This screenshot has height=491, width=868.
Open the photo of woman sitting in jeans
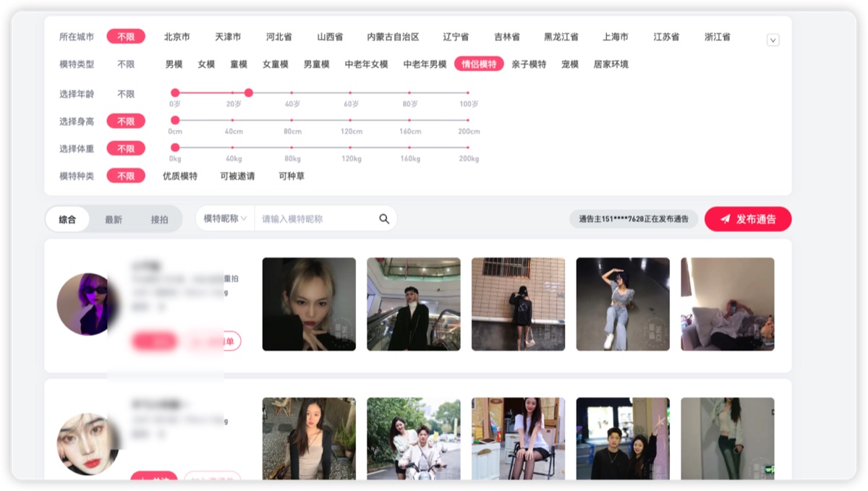tap(623, 304)
